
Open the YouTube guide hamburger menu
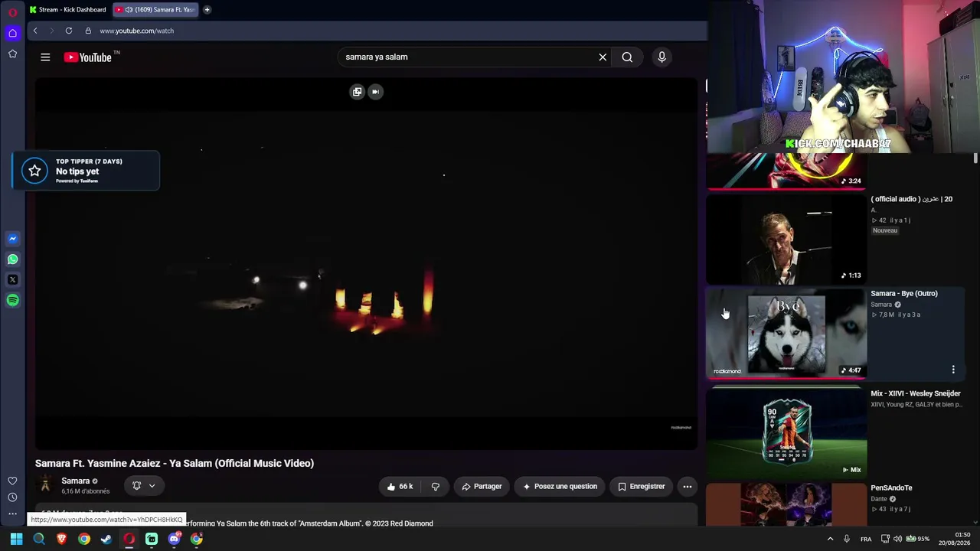tap(45, 57)
